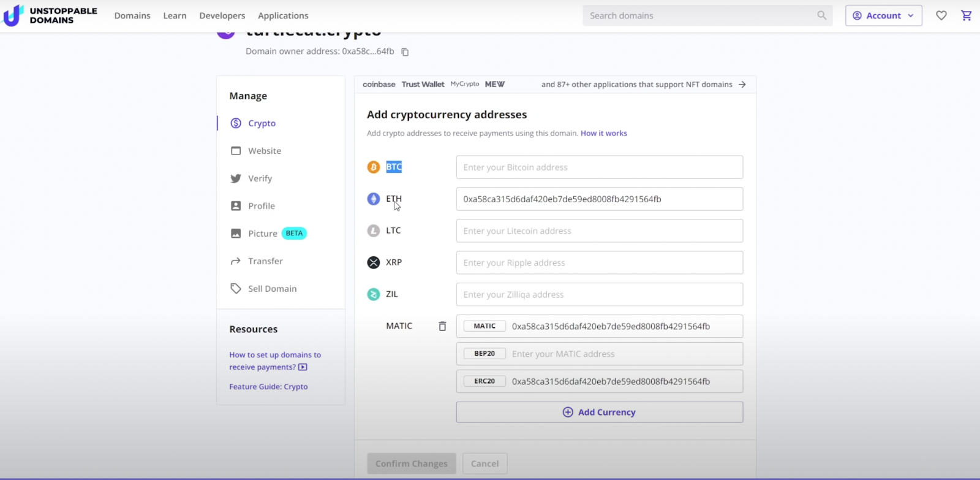Focus the Bitcoin address field
This screenshot has width=980, height=480.
click(599, 167)
